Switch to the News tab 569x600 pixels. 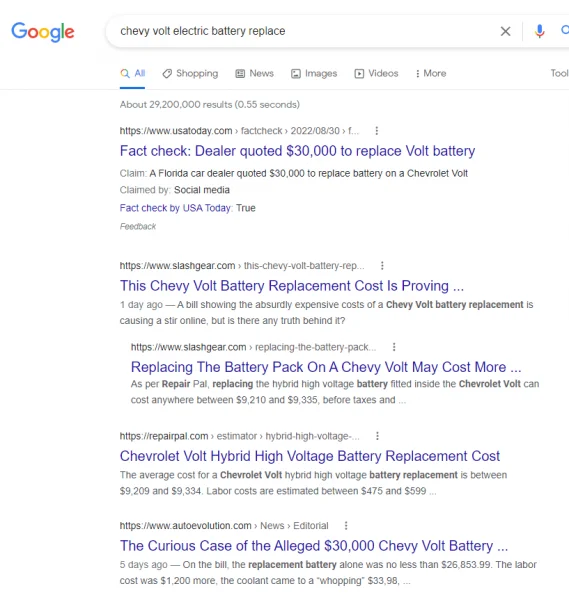coord(254,73)
